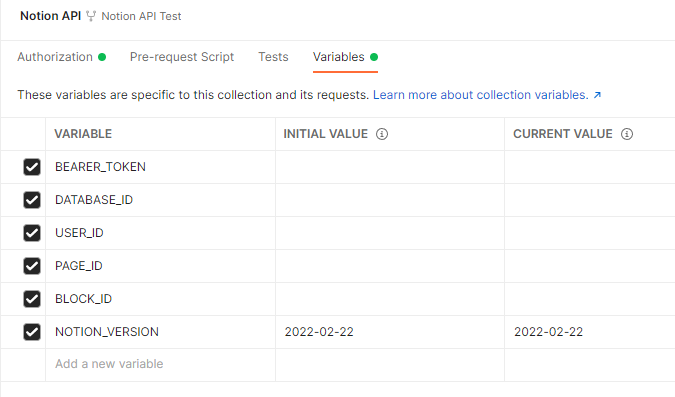Image resolution: width=675 pixels, height=397 pixels.
Task: Click the Initial Value info icon
Action: click(x=382, y=134)
